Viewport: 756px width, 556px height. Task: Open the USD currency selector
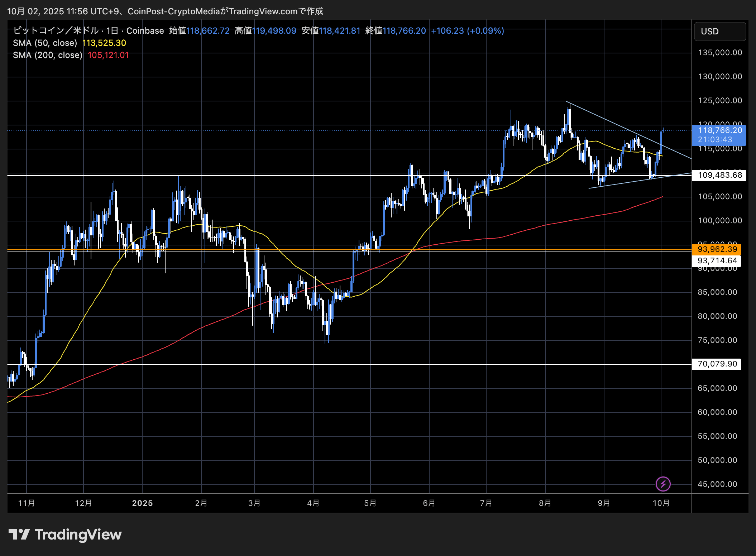[x=720, y=32]
